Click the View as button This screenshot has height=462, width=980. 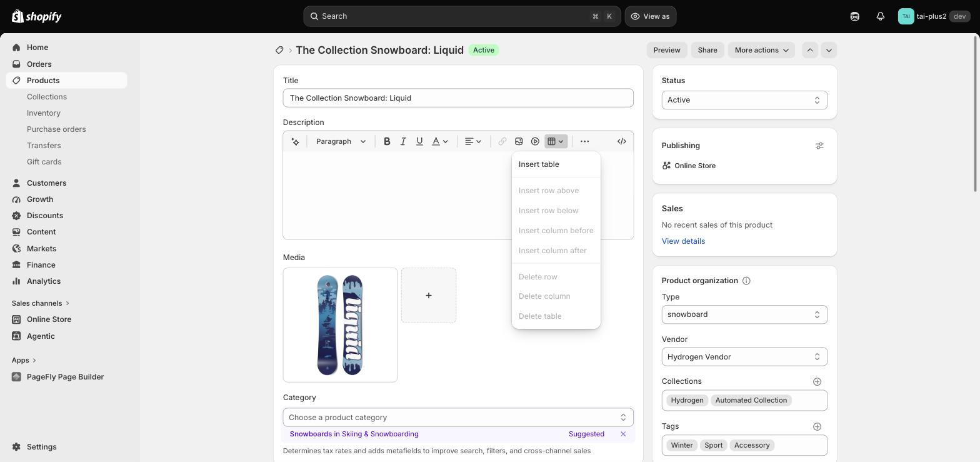pyautogui.click(x=651, y=16)
